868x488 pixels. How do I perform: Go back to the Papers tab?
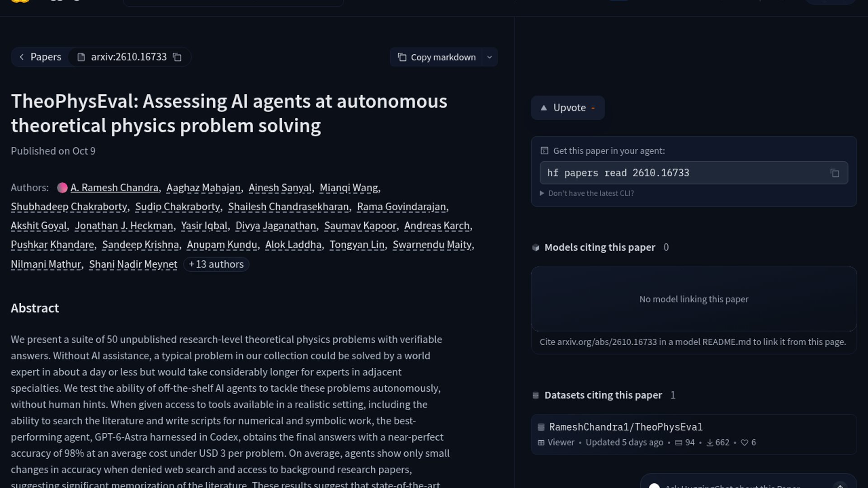[x=40, y=57]
